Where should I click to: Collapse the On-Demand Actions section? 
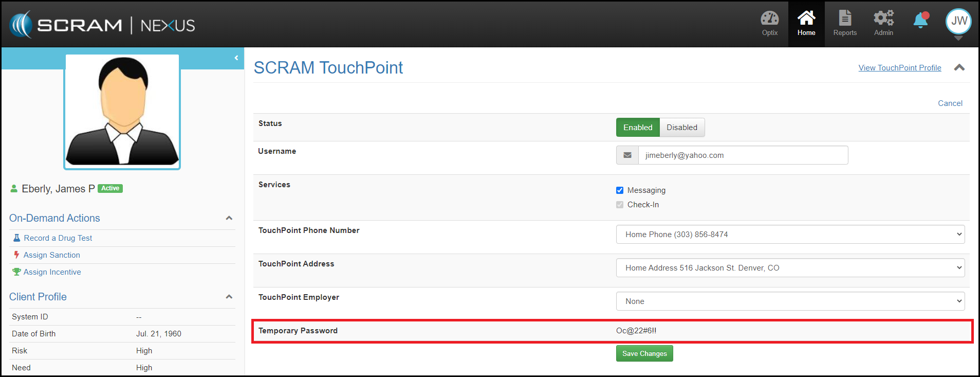point(229,218)
